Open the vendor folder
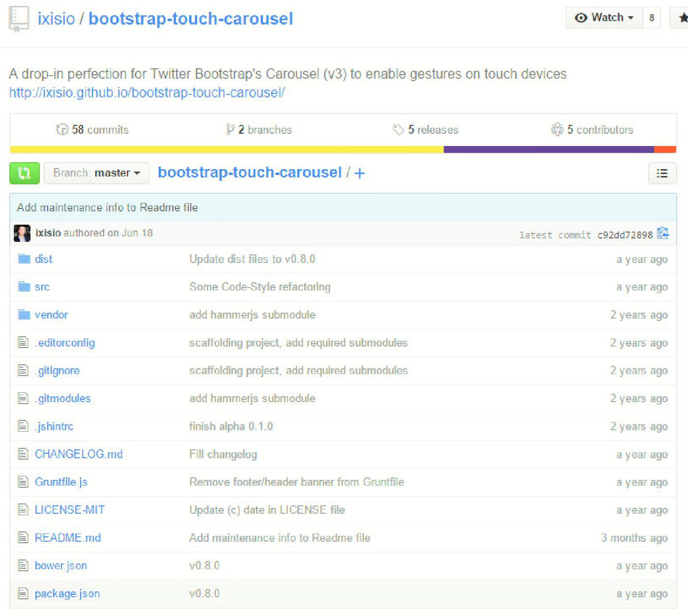Viewport: 688px width, 616px height. click(x=51, y=315)
